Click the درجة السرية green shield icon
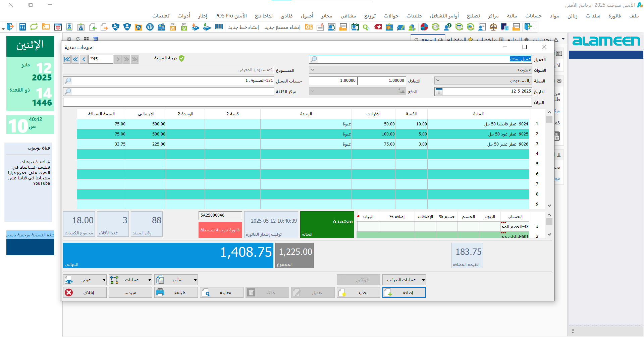This screenshot has width=644, height=337. (181, 58)
